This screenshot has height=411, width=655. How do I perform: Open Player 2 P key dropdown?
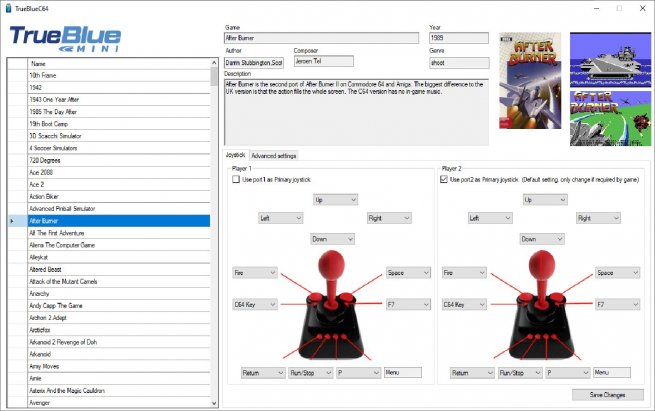(568, 373)
